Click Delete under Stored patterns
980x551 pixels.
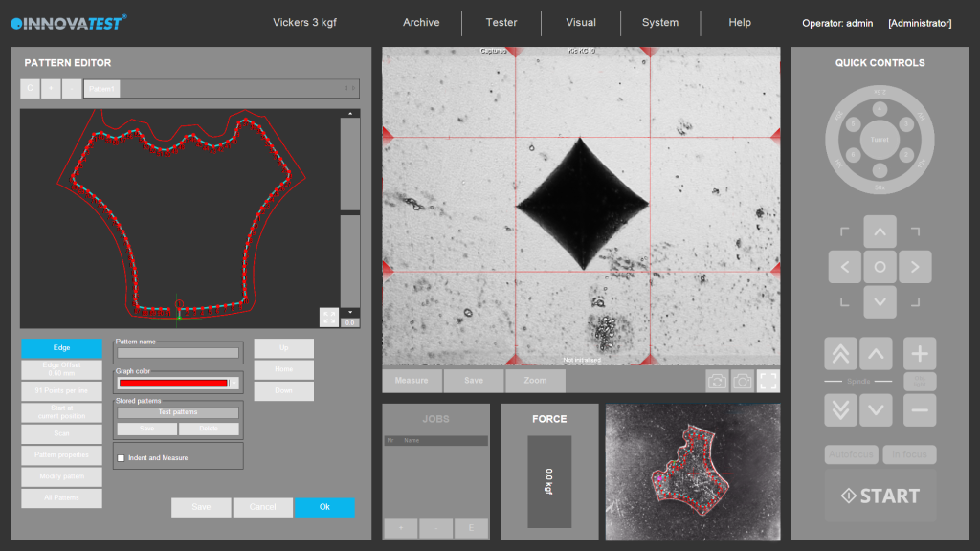[208, 429]
